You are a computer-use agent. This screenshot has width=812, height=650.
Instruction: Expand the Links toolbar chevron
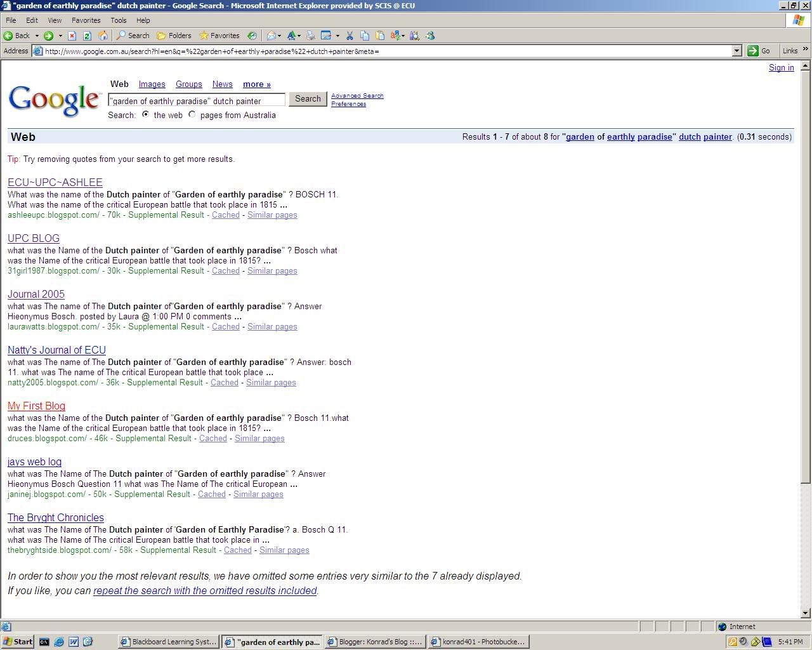[806, 50]
